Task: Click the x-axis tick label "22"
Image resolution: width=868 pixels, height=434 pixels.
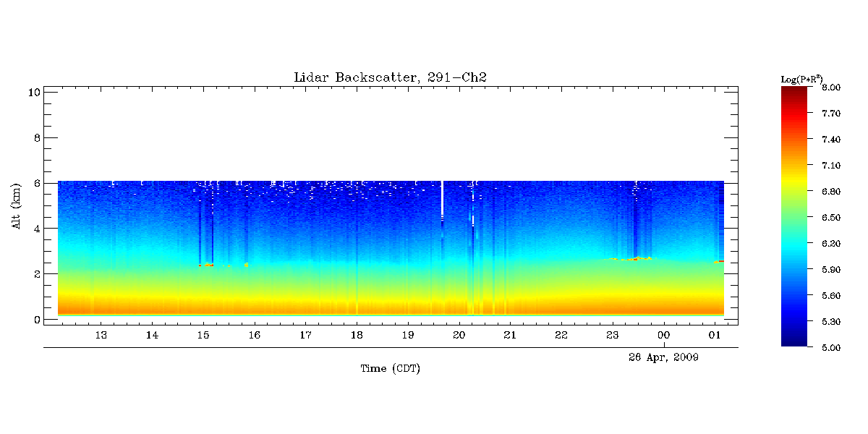Action: (561, 335)
